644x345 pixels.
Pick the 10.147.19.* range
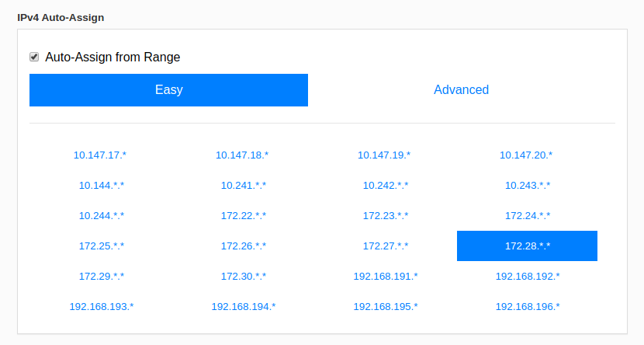(x=384, y=155)
